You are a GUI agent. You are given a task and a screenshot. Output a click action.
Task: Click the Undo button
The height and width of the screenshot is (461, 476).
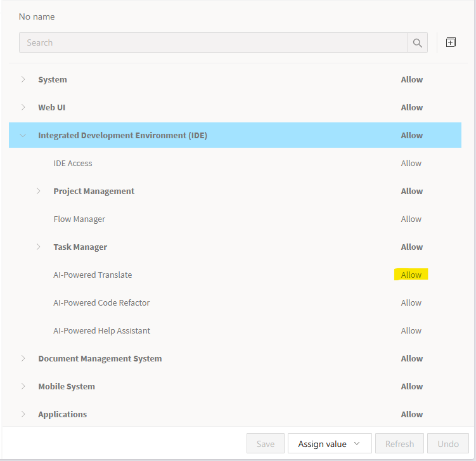click(447, 444)
